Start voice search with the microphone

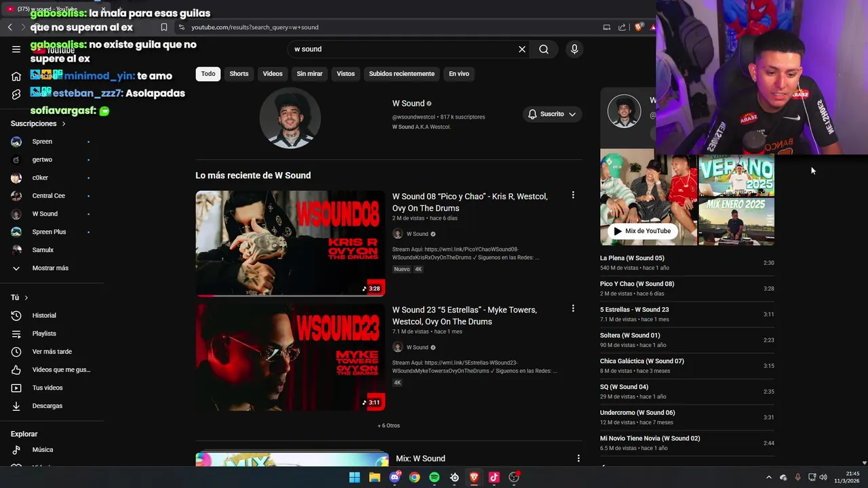(x=574, y=49)
